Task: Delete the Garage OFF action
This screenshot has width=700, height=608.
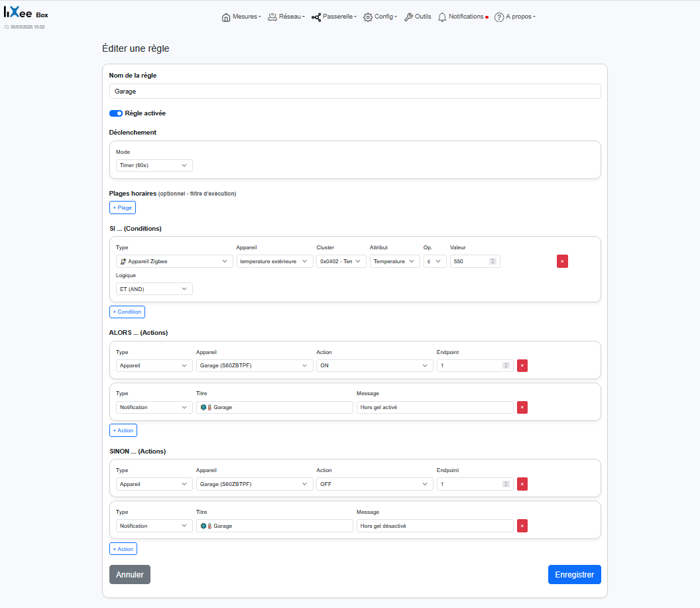Action: pyautogui.click(x=522, y=484)
